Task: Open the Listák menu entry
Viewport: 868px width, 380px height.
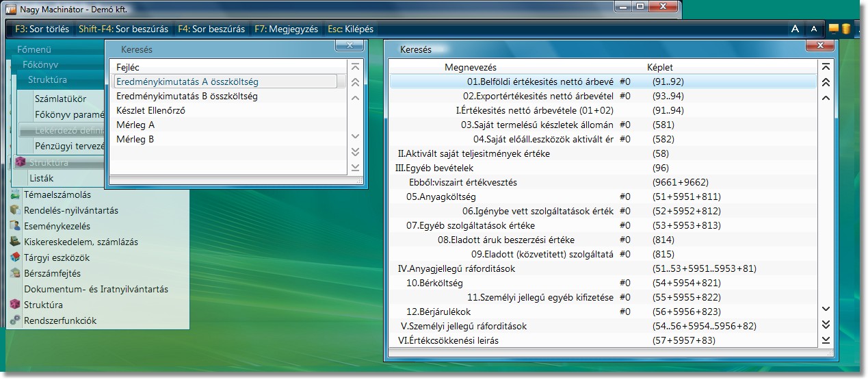Action: pos(42,178)
